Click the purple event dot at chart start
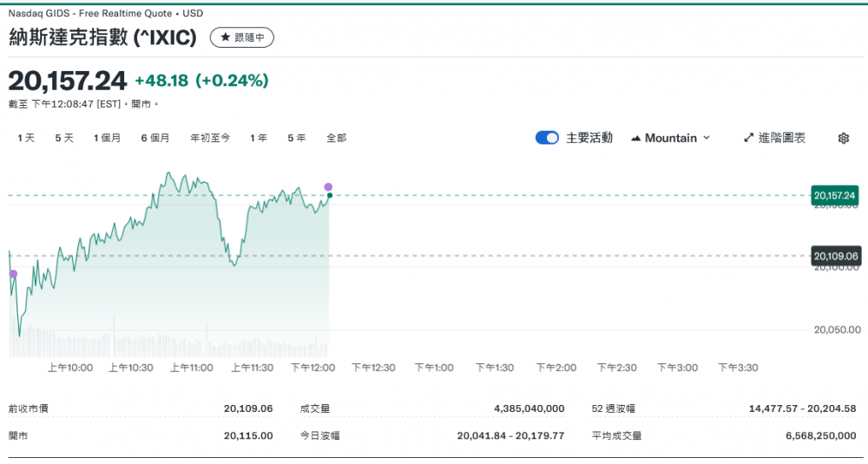Viewport: 868px width, 464px height. (13, 274)
